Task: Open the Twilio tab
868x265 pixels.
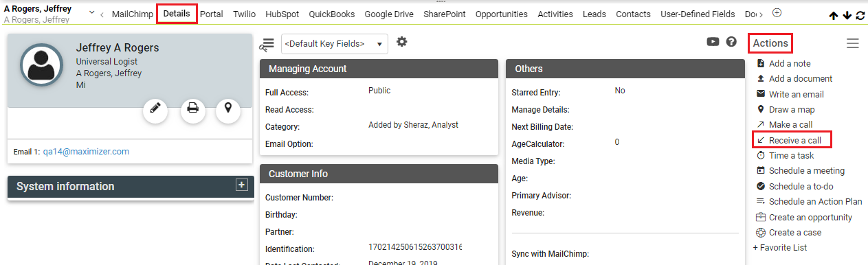Action: pyautogui.click(x=244, y=14)
